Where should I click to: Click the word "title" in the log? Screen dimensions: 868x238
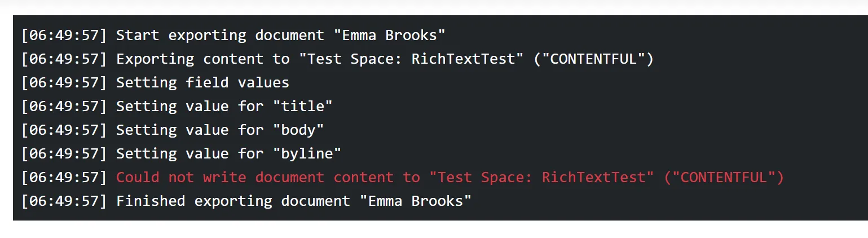pos(303,107)
